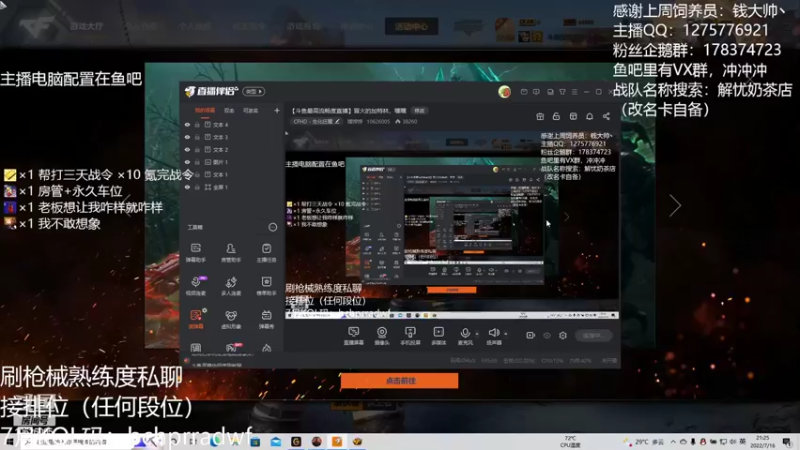Screen dimensions: 800x450
Task: Open 多人连麦 multi-user co-stream tool
Action: pyautogui.click(x=231, y=286)
